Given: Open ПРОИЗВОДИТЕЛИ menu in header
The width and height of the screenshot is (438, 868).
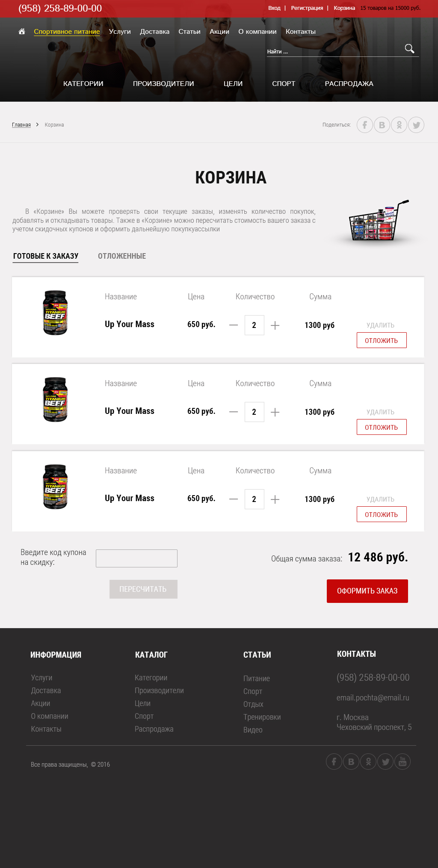Looking at the screenshot, I should (x=163, y=84).
